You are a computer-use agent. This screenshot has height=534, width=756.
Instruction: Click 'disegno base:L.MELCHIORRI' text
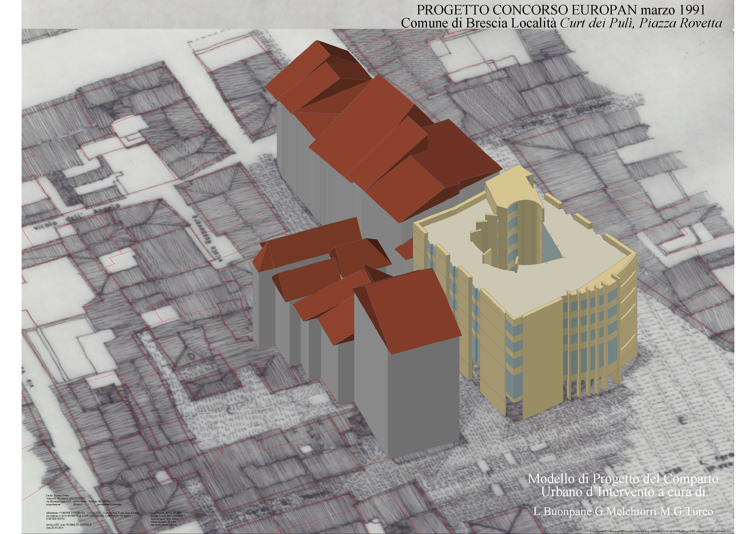click(167, 515)
